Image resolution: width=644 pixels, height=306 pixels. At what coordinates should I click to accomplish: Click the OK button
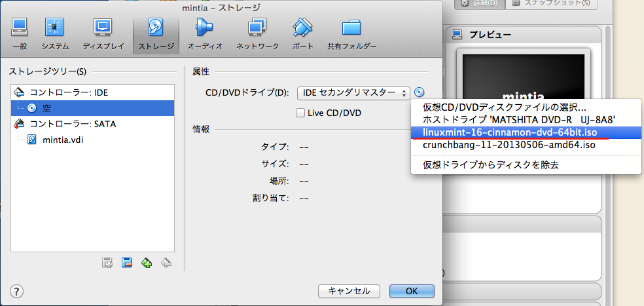[x=412, y=290]
